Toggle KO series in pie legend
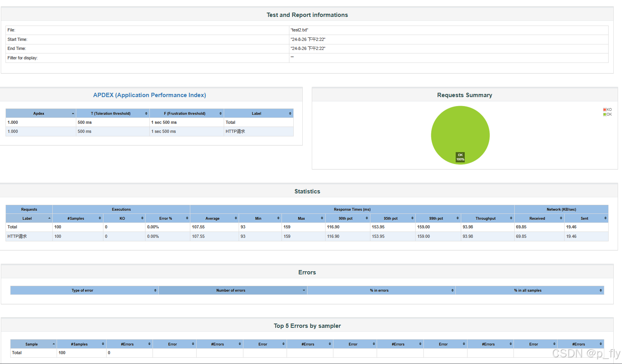Image resolution: width=622 pixels, height=364 pixels. (x=607, y=110)
